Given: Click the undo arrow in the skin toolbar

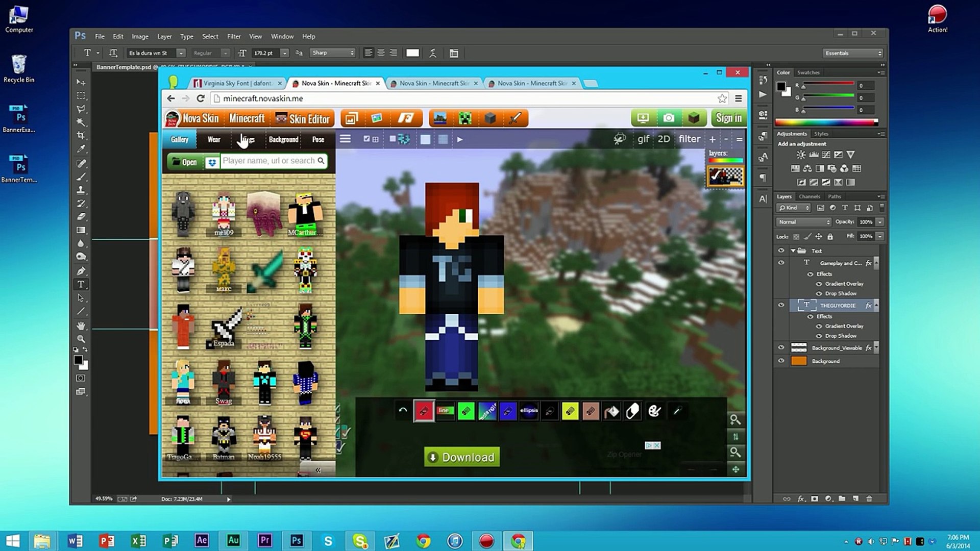Looking at the screenshot, I should tap(403, 411).
